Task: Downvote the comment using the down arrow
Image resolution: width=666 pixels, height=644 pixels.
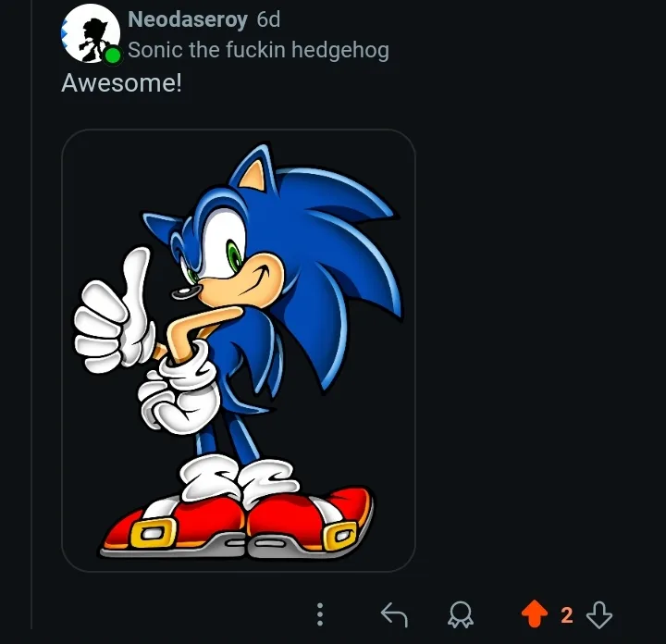Action: point(598,614)
